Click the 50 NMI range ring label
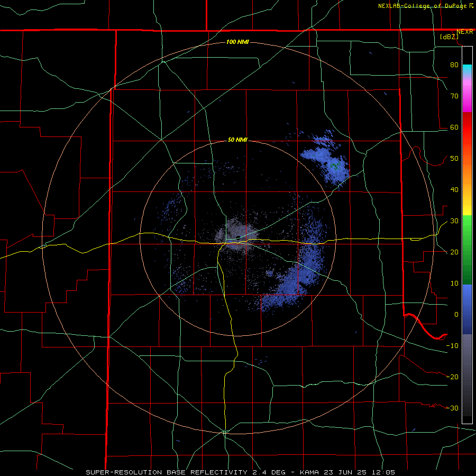Screen dimensions: 476x476 pyautogui.click(x=237, y=140)
